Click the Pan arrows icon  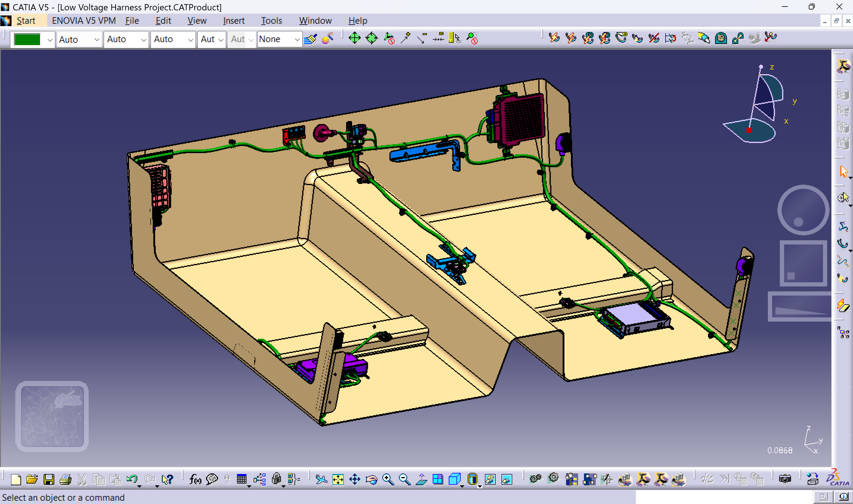tap(354, 479)
